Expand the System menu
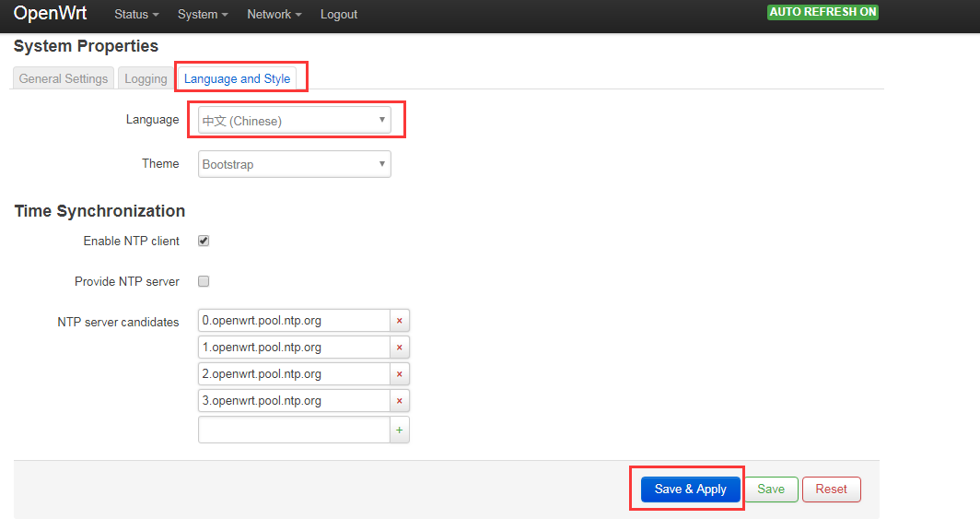This screenshot has width=980, height=519. click(x=202, y=15)
